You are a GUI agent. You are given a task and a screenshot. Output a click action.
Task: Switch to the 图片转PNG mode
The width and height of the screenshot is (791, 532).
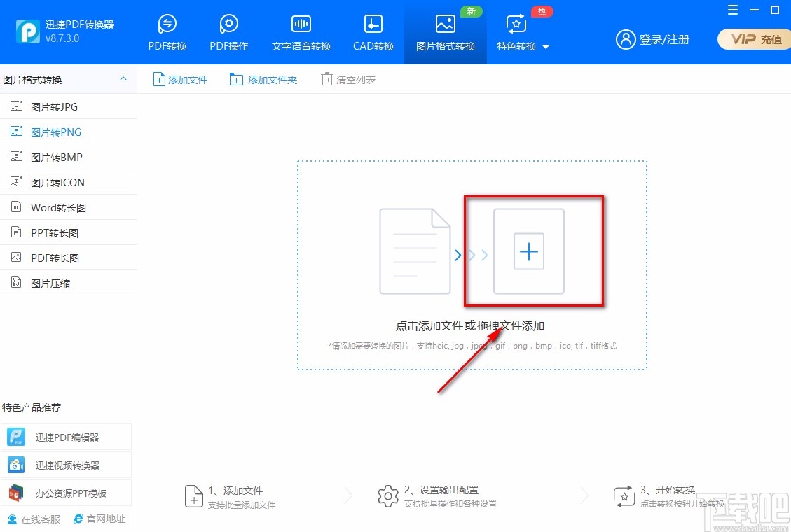click(56, 131)
